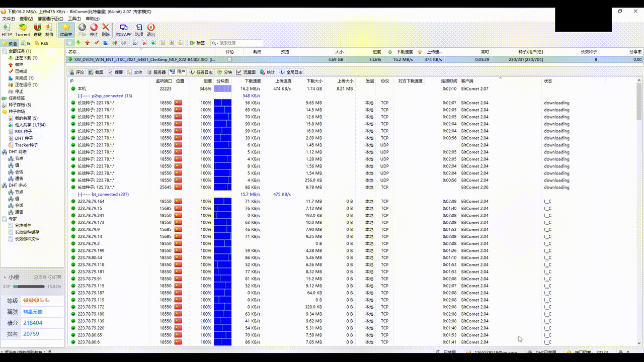Viewport: 644px width, 362px height.
Task: Click the 排名 value 20759 link
Action: (31, 334)
